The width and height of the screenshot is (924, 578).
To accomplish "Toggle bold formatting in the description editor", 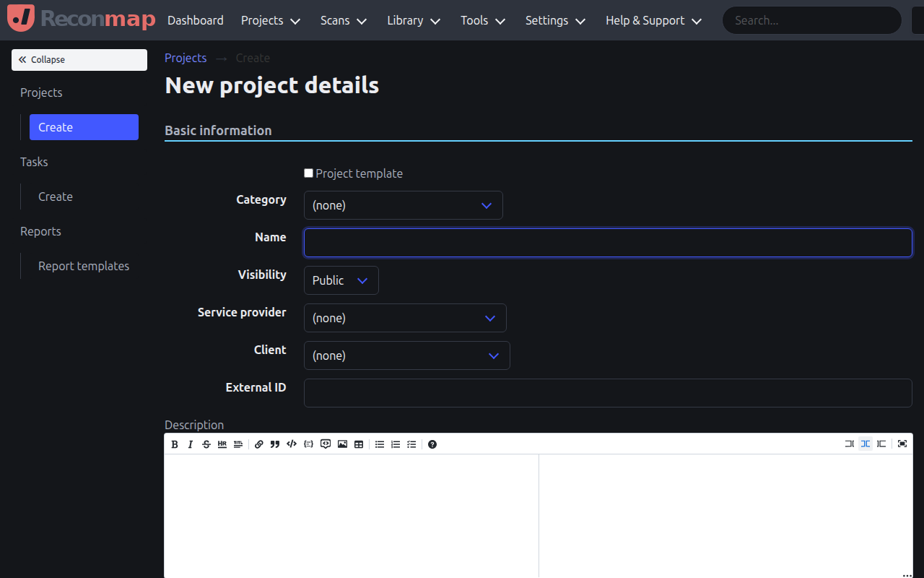I will coord(174,444).
